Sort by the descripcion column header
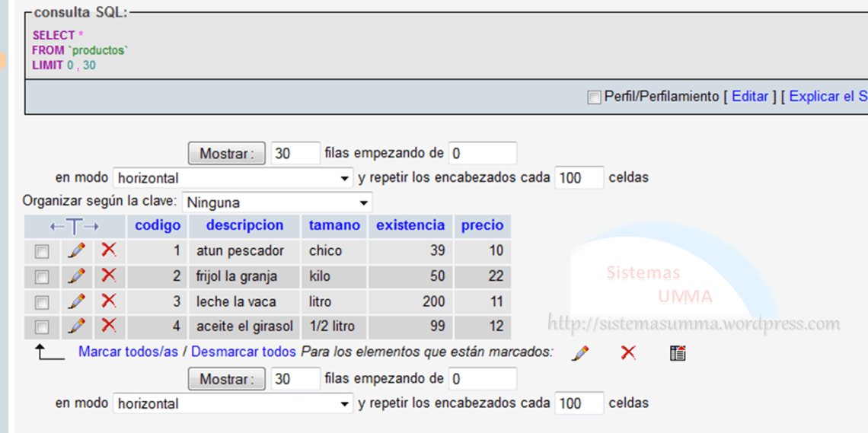 (x=244, y=225)
